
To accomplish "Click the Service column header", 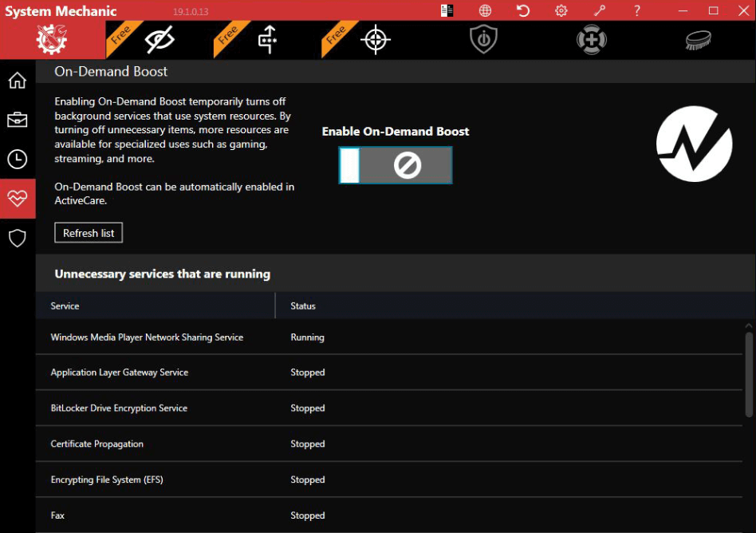I will tap(65, 306).
